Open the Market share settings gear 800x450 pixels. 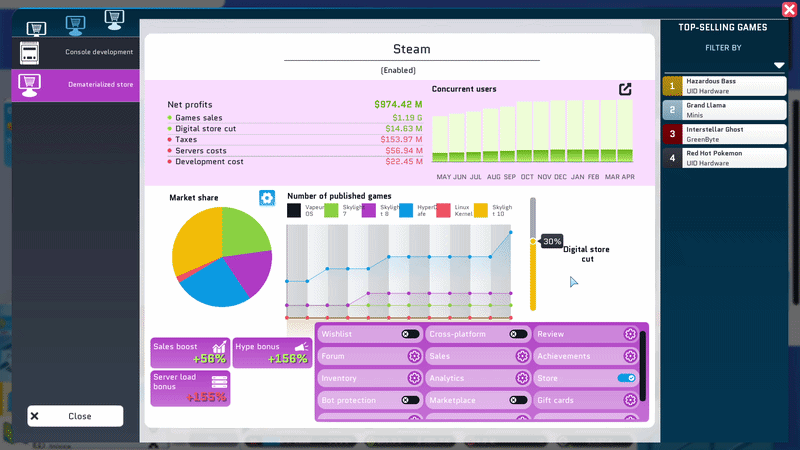point(267,197)
